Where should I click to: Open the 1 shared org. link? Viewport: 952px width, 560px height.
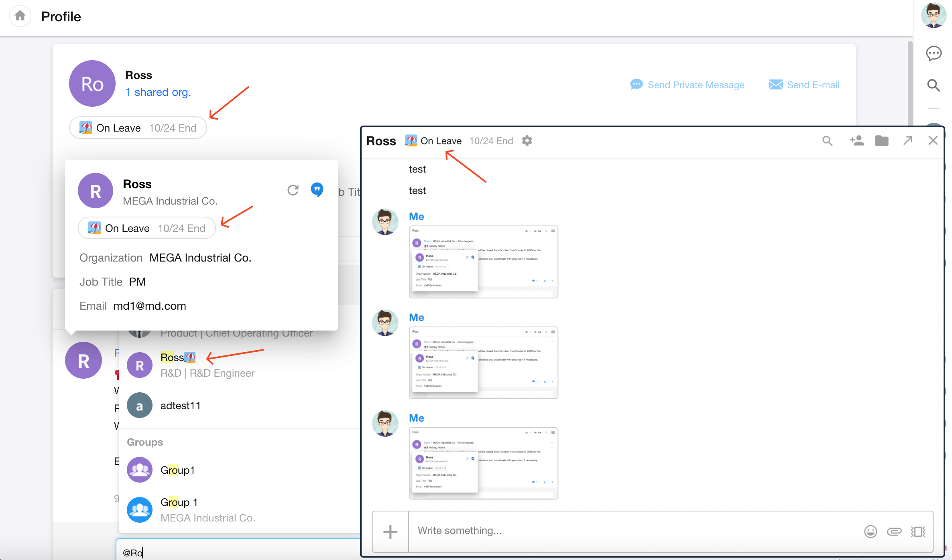158,92
